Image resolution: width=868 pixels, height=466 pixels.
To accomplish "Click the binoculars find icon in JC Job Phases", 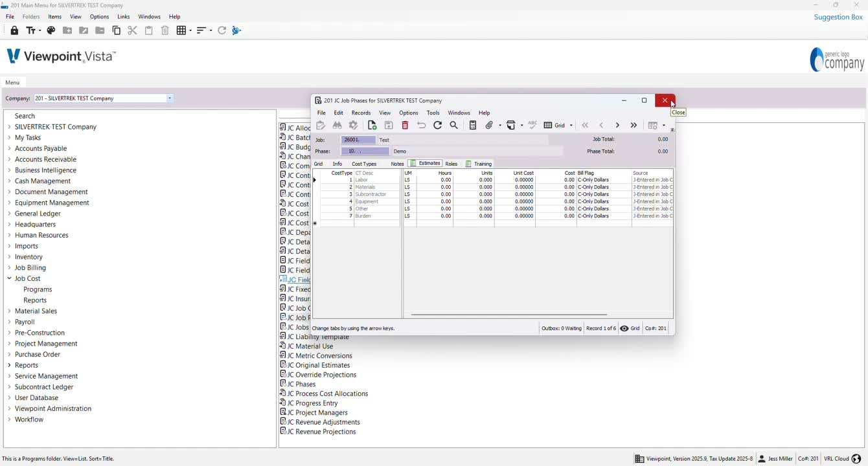I will click(x=337, y=126).
